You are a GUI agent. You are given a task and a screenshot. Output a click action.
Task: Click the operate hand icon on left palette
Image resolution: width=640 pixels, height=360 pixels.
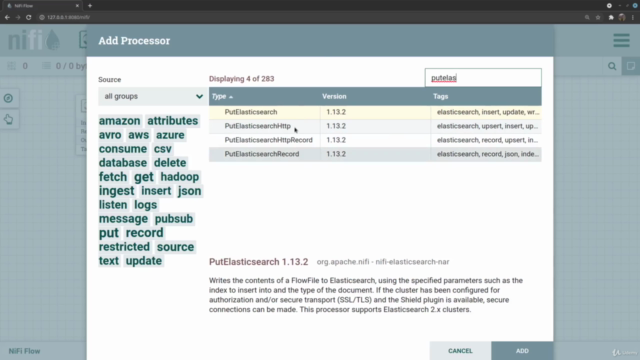coord(9,119)
